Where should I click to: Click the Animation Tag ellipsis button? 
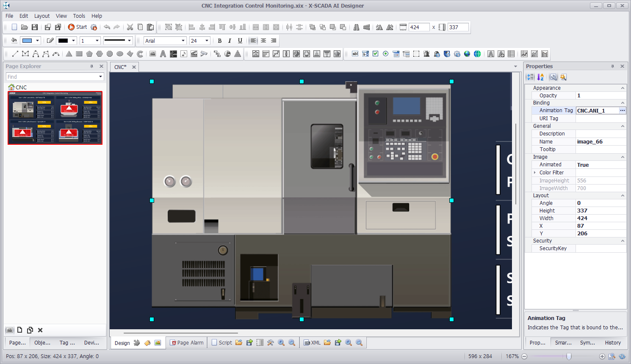[622, 110]
